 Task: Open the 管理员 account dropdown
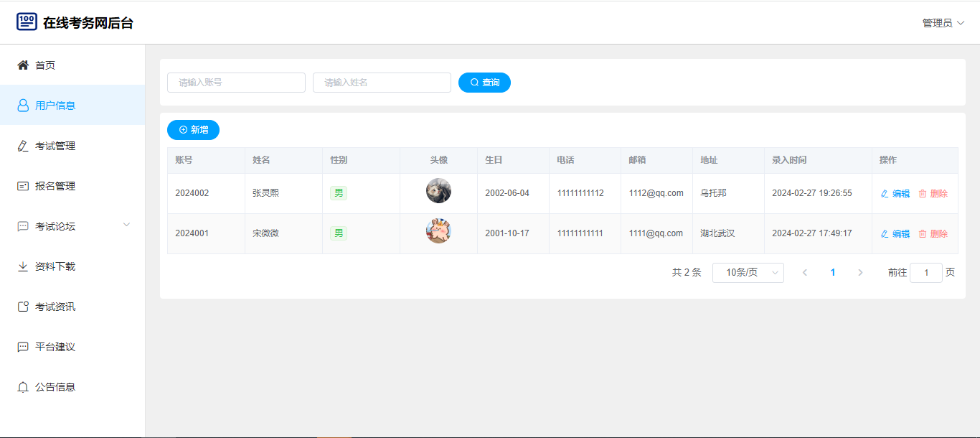[943, 23]
